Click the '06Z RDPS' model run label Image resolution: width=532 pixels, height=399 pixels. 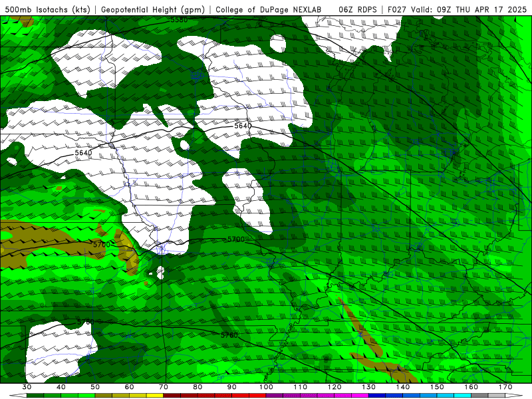pos(357,9)
